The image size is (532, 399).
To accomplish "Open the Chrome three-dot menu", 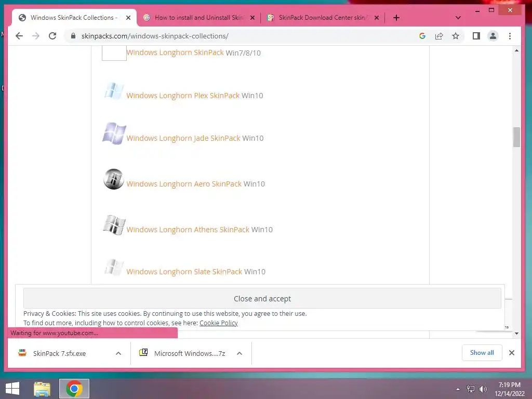I will 510,36.
